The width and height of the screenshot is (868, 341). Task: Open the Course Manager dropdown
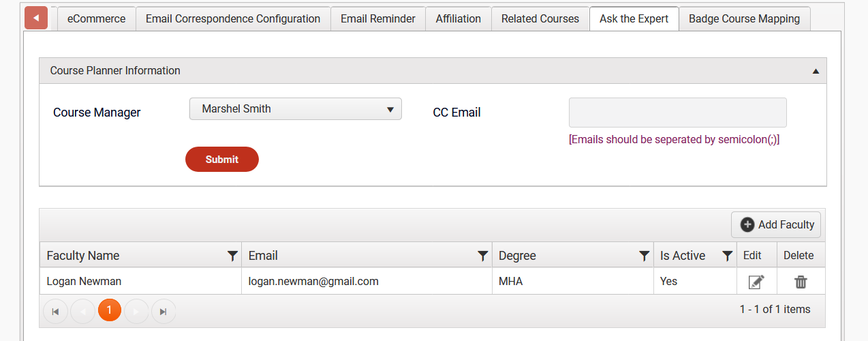click(x=295, y=109)
